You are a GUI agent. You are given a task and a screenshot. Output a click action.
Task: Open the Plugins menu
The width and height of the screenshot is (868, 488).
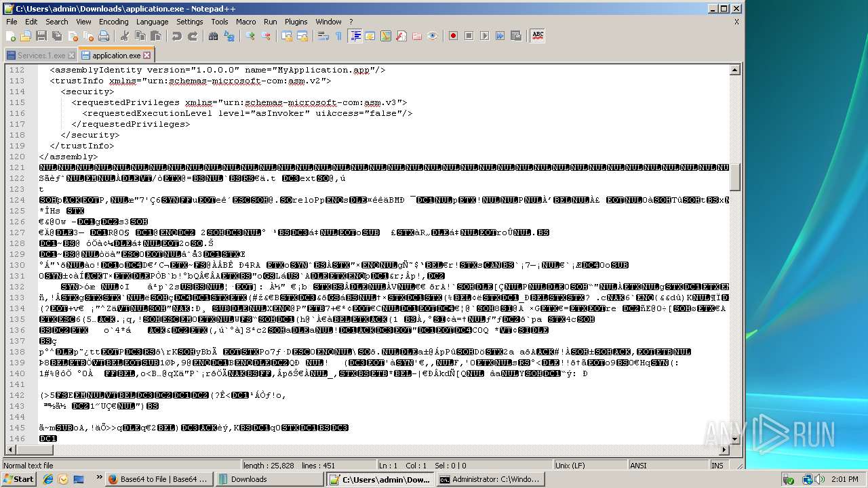coord(296,22)
